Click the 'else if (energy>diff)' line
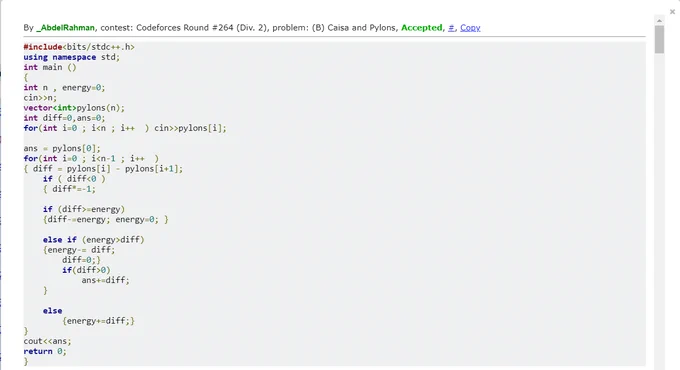This screenshot has width=680, height=370. pos(93,240)
